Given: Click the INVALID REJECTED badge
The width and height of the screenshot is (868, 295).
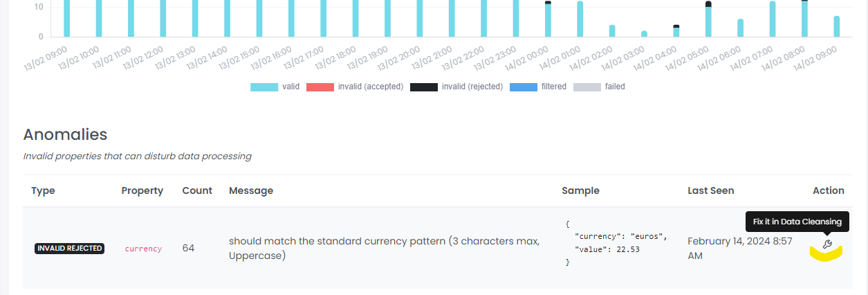Looking at the screenshot, I should [69, 249].
